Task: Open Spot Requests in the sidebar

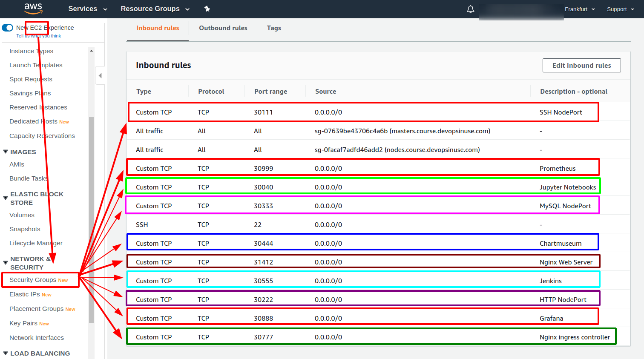Action: point(31,79)
